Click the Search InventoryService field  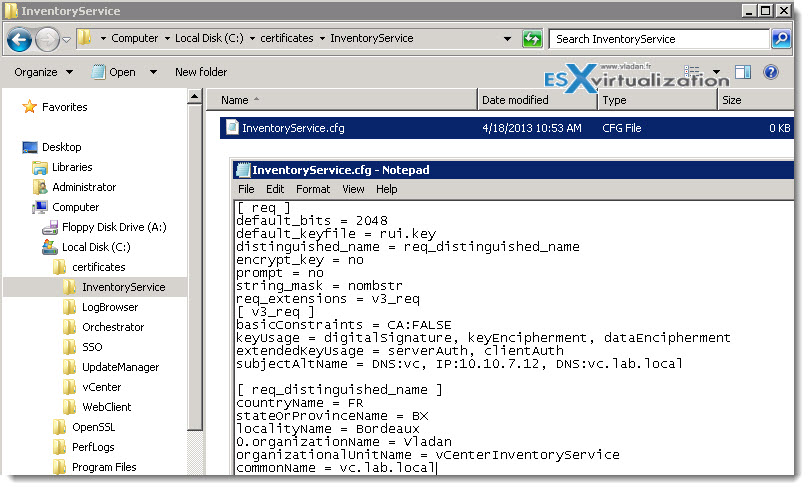[659, 39]
